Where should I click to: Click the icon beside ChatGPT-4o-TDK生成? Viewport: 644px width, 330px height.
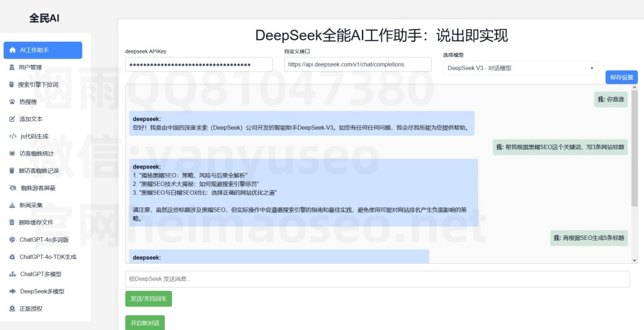(x=12, y=257)
